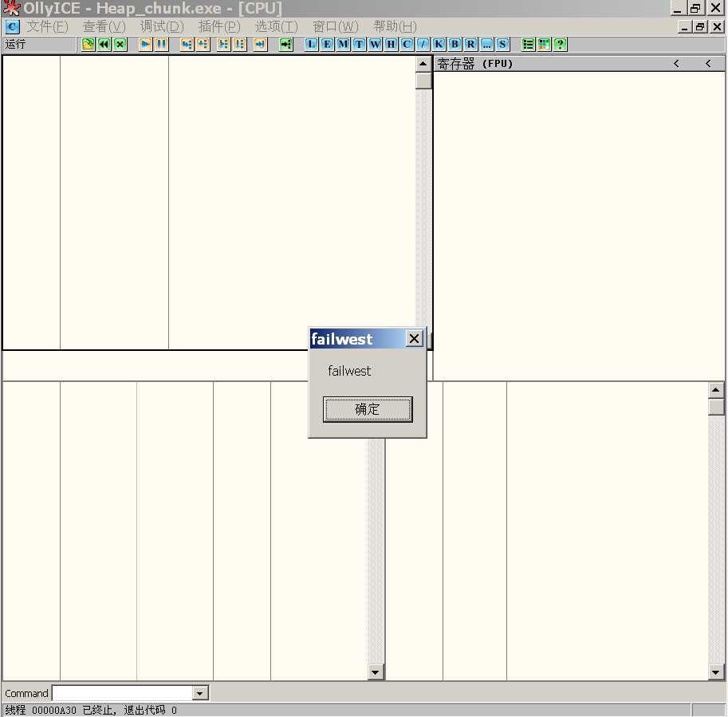Click the first left arrow in registers header
Screen dimensions: 728x717
click(x=676, y=64)
